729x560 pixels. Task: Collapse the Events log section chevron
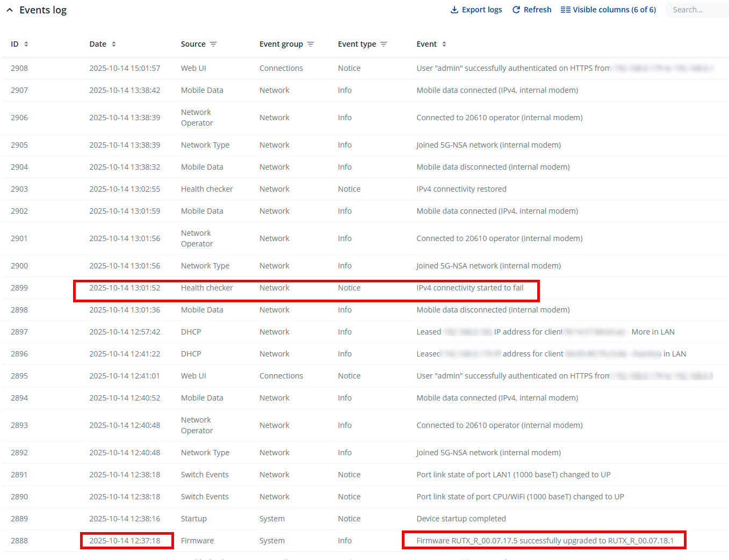click(x=10, y=10)
